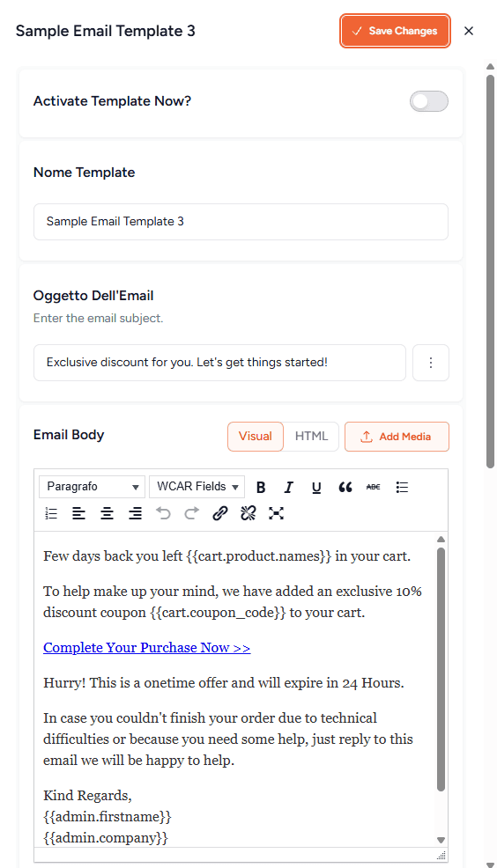Insert a numbered list
The image size is (497, 868).
51,513
